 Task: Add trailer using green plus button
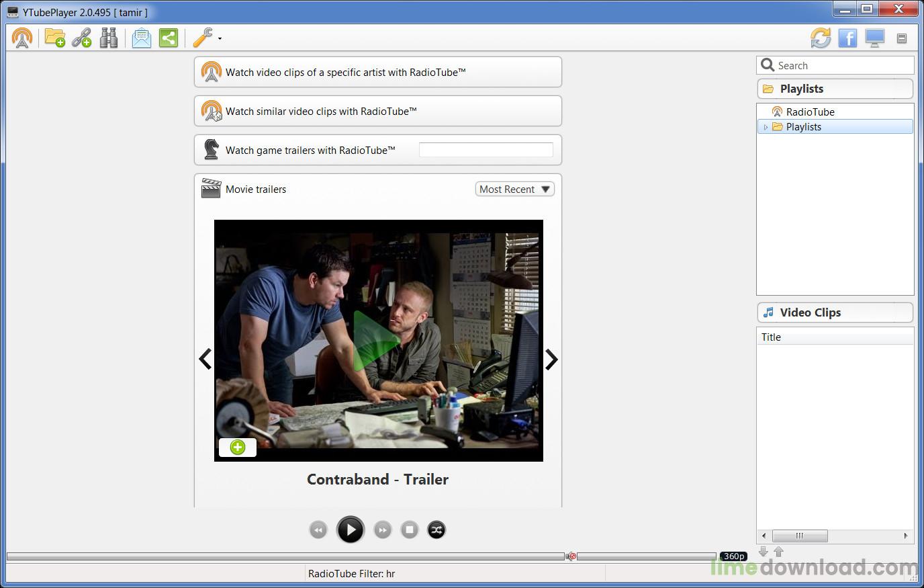pos(238,447)
